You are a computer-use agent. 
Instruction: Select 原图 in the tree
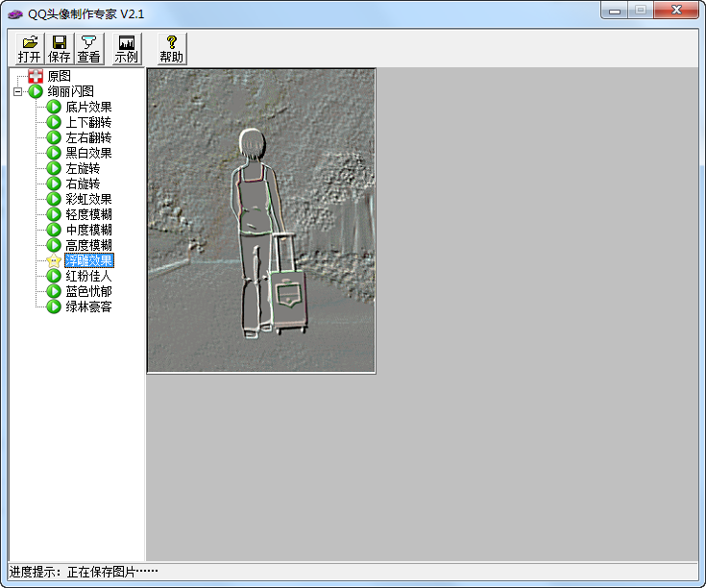click(x=59, y=76)
